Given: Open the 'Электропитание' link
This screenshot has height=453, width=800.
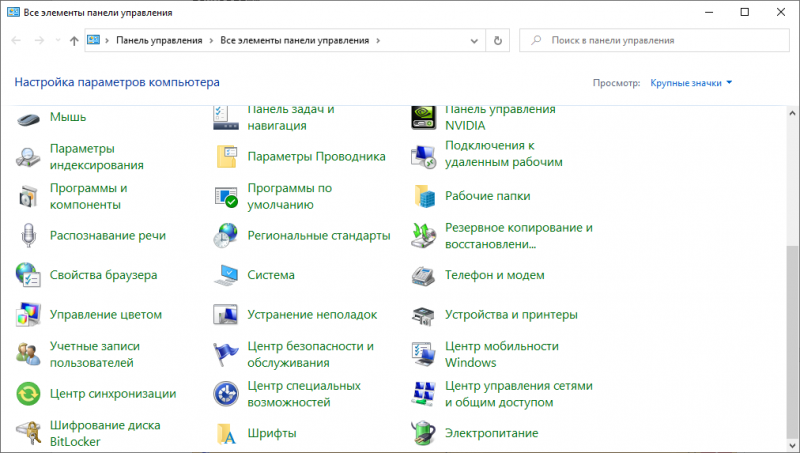Looking at the screenshot, I should [x=491, y=433].
